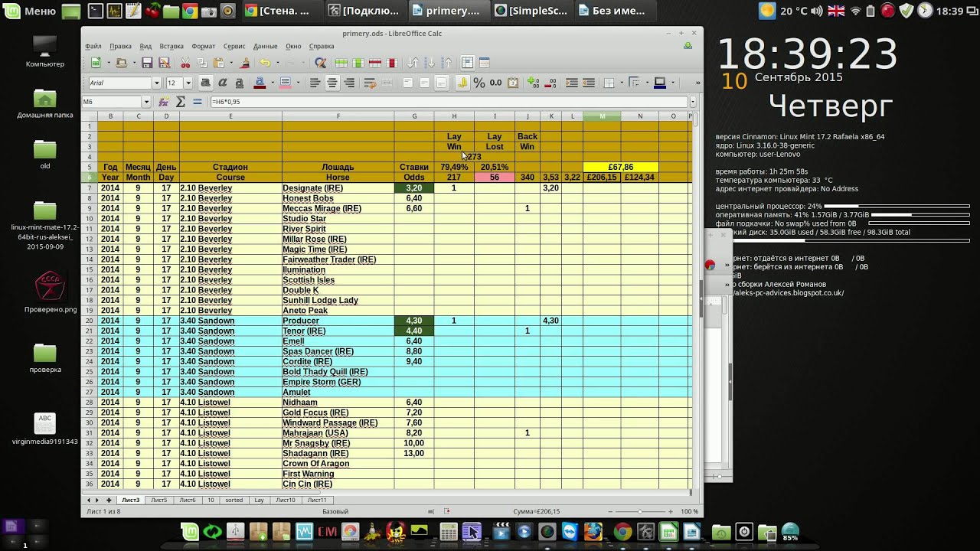This screenshot has width=980, height=551.
Task: Click the zoom in plus button
Action: (x=671, y=511)
